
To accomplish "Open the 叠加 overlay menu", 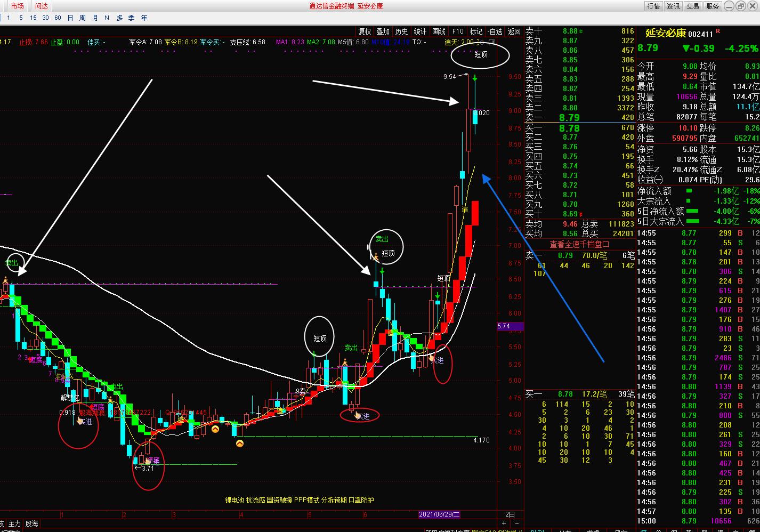I will 383,31.
